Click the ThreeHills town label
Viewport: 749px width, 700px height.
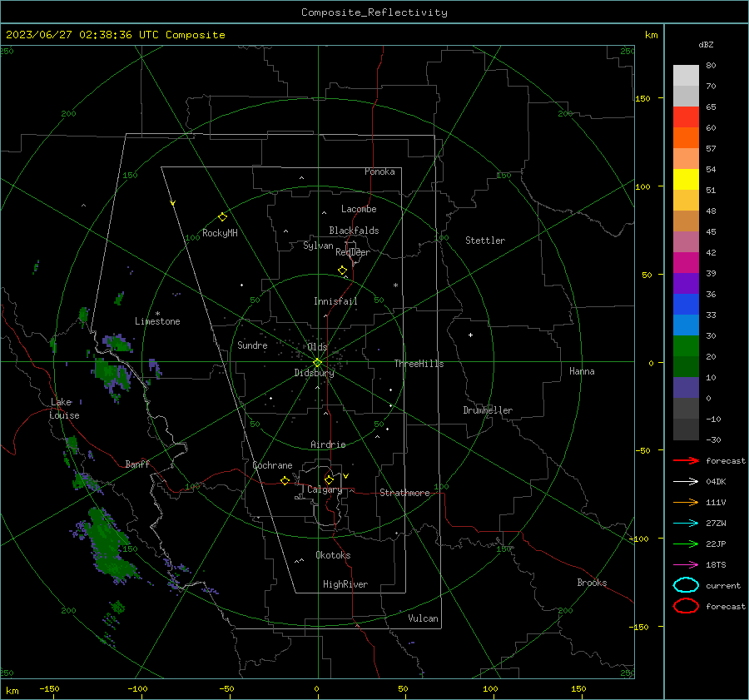click(x=419, y=364)
